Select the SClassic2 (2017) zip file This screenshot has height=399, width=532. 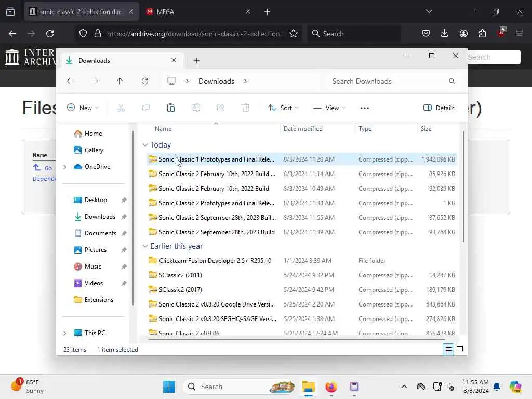pyautogui.click(x=302, y=290)
